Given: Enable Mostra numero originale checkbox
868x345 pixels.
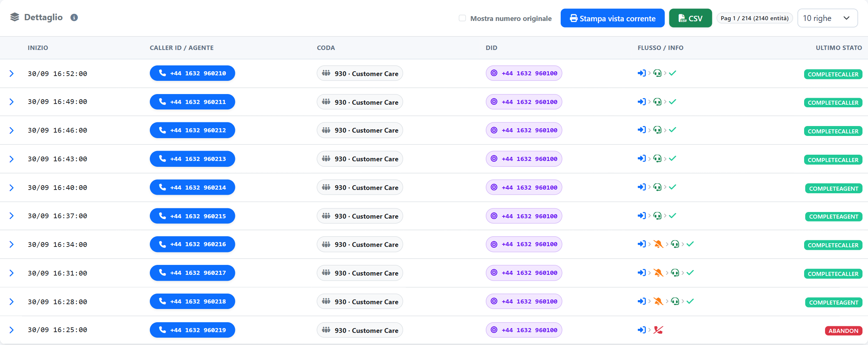Looking at the screenshot, I should point(462,18).
